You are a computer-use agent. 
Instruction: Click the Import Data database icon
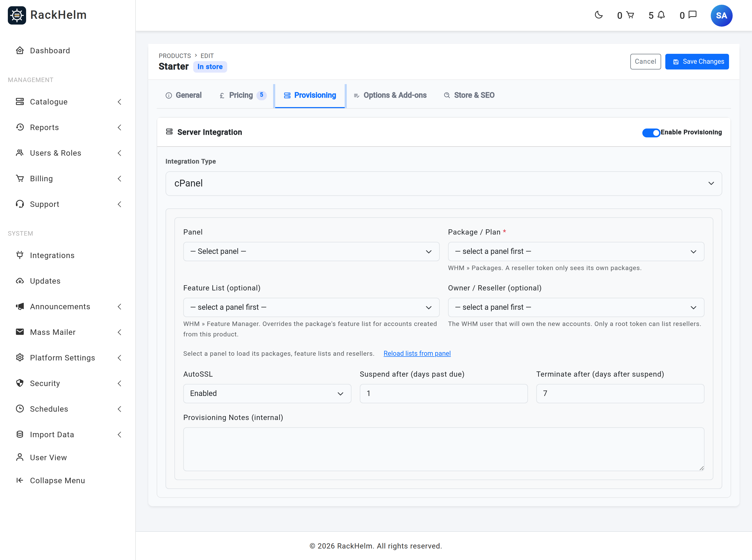pos(20,434)
